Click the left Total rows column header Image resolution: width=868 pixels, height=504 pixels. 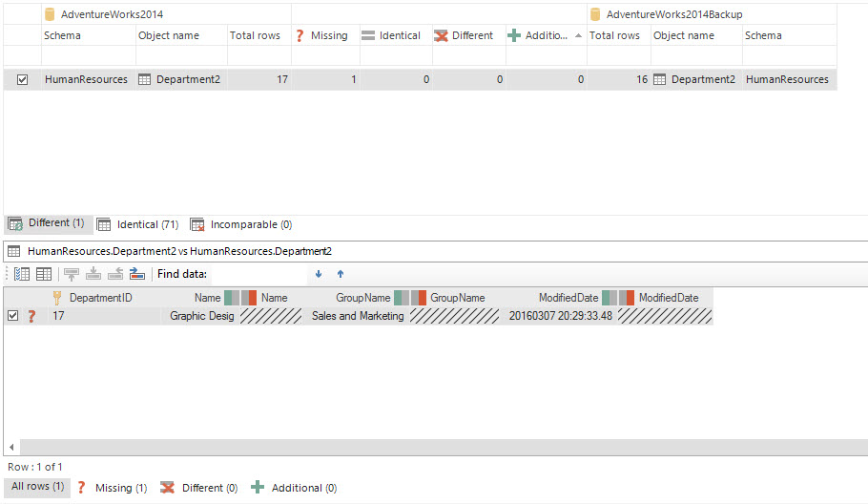(x=259, y=35)
